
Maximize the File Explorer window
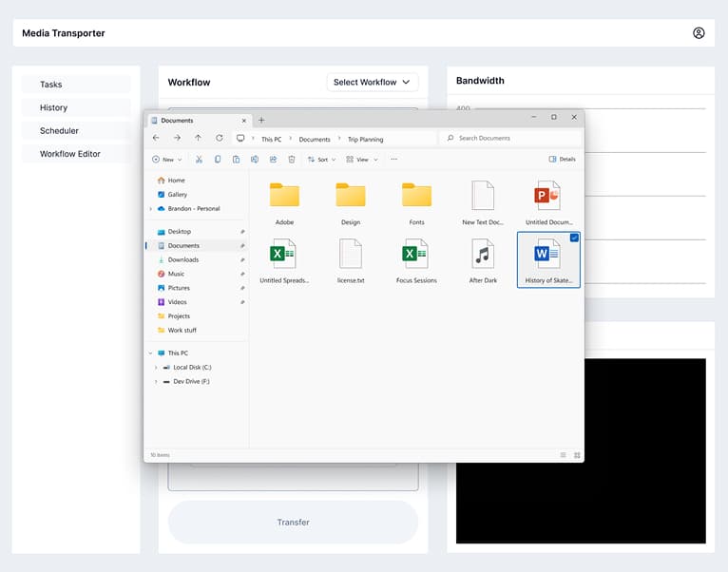(x=553, y=117)
